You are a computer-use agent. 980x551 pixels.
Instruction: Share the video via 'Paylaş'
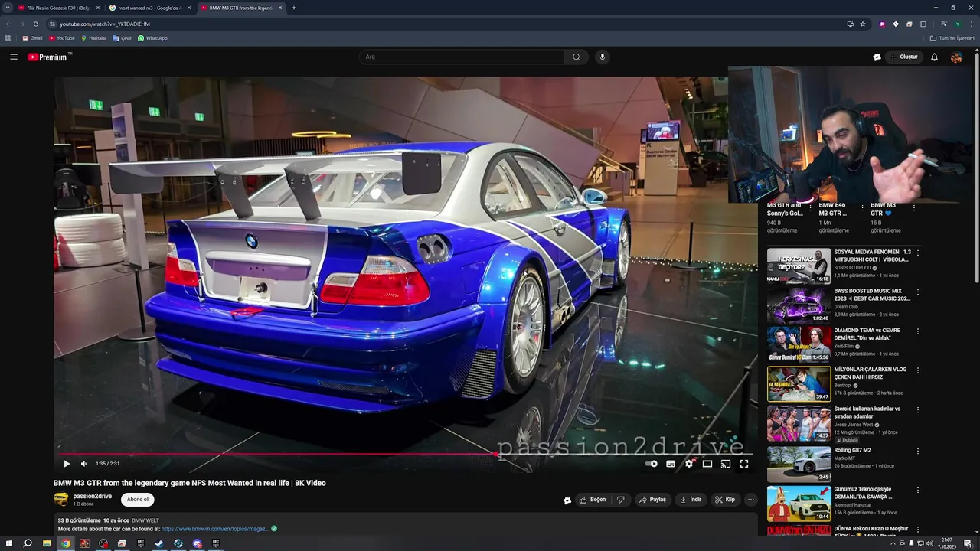point(652,500)
